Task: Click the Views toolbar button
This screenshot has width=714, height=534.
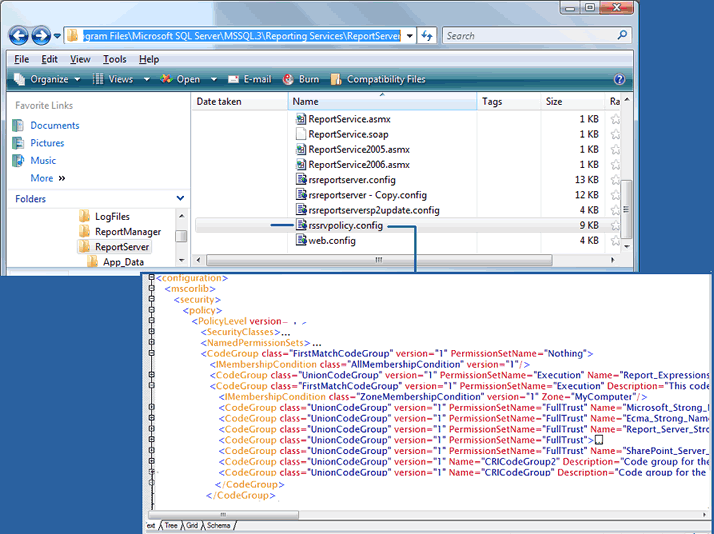Action: (x=113, y=79)
